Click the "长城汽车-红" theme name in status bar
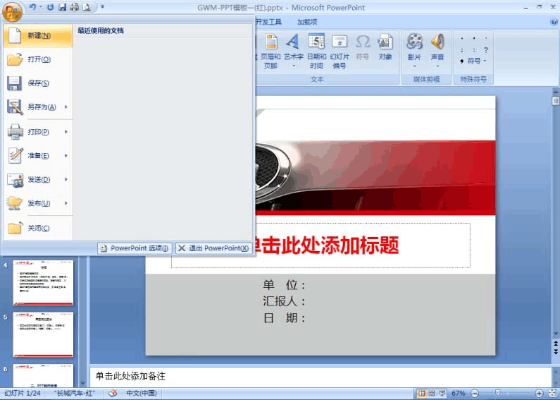The width and height of the screenshot is (560, 400). point(74,393)
